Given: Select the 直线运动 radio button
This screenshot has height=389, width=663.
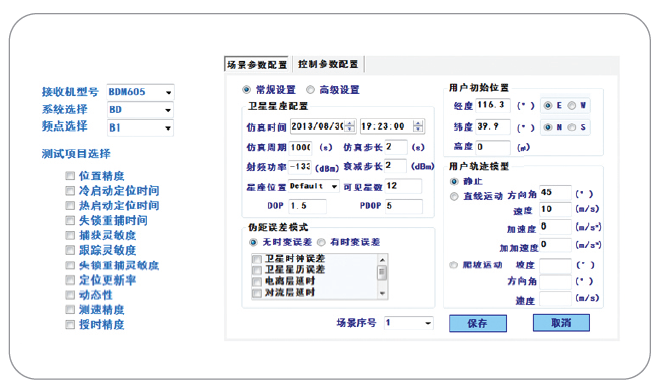Looking at the screenshot, I should pyautogui.click(x=454, y=196).
